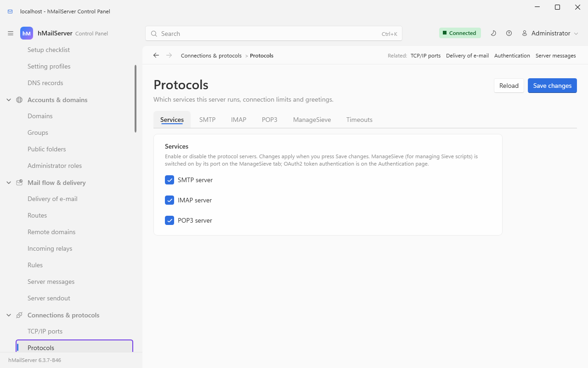The image size is (588, 368).
Task: Toggle the hamburger navigation menu
Action: tap(11, 34)
